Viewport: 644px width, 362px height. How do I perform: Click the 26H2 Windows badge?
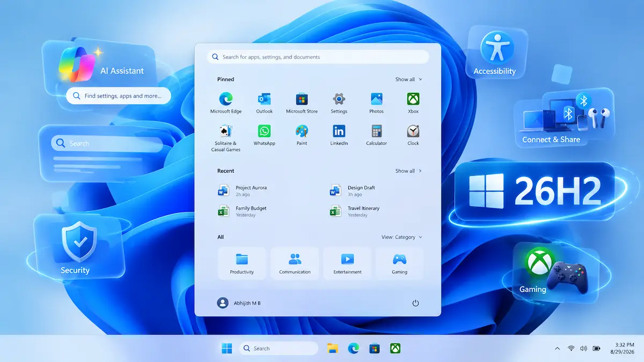535,191
